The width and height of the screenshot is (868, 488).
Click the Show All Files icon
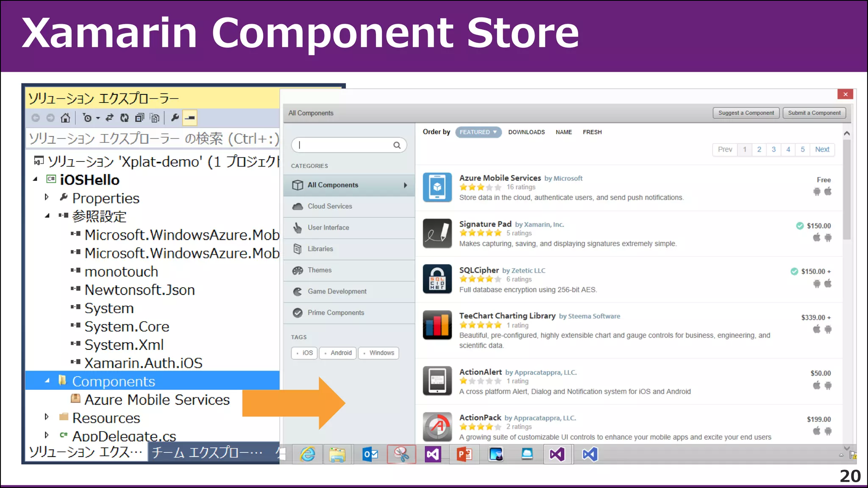[x=155, y=118]
